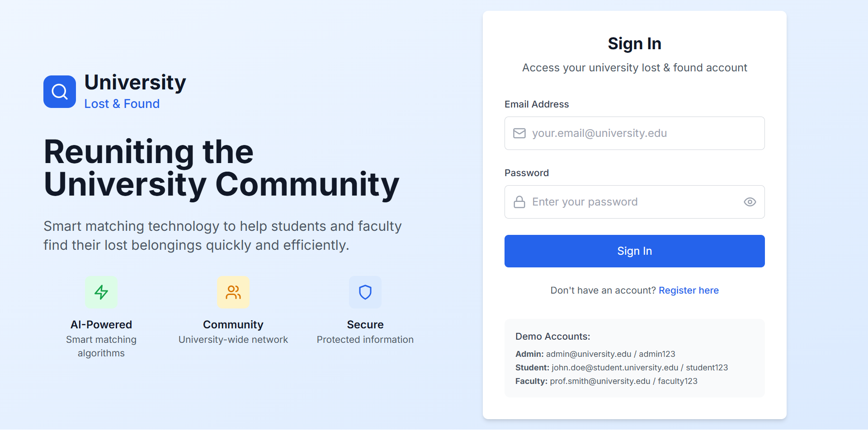This screenshot has height=430, width=868.
Task: Click the orange Community people icon
Action: pyautogui.click(x=233, y=292)
